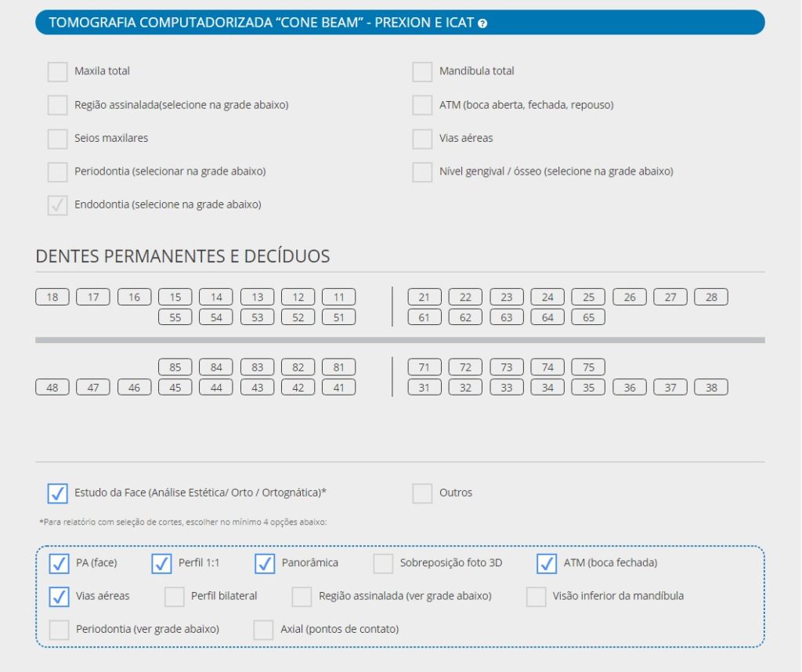Uncheck Perfil 1:1 option

(161, 563)
